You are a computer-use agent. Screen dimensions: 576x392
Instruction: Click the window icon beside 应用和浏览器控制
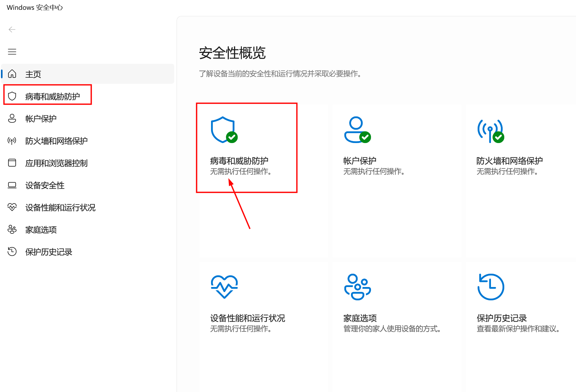coord(12,163)
